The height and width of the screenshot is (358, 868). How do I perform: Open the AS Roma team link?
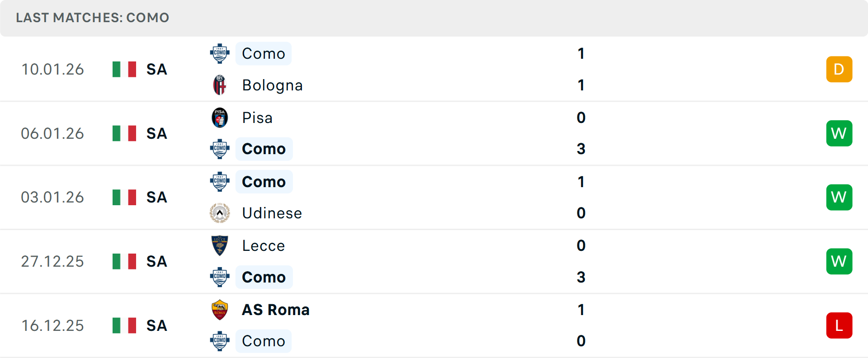pos(275,310)
